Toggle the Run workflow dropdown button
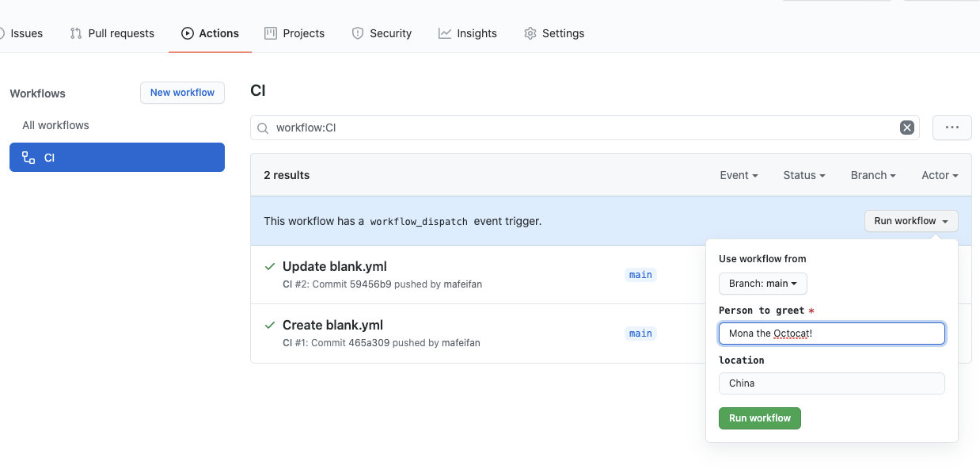This screenshot has width=980, height=469. point(910,221)
